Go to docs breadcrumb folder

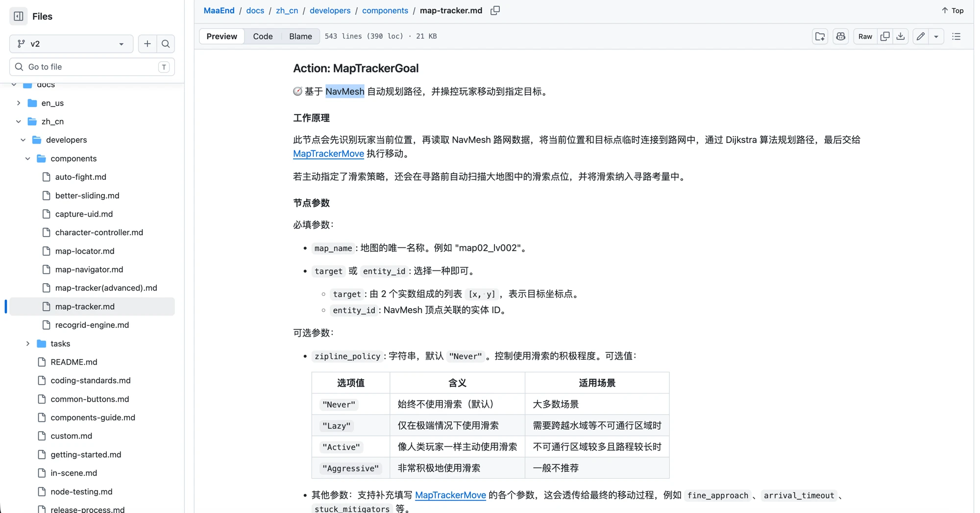tap(255, 10)
